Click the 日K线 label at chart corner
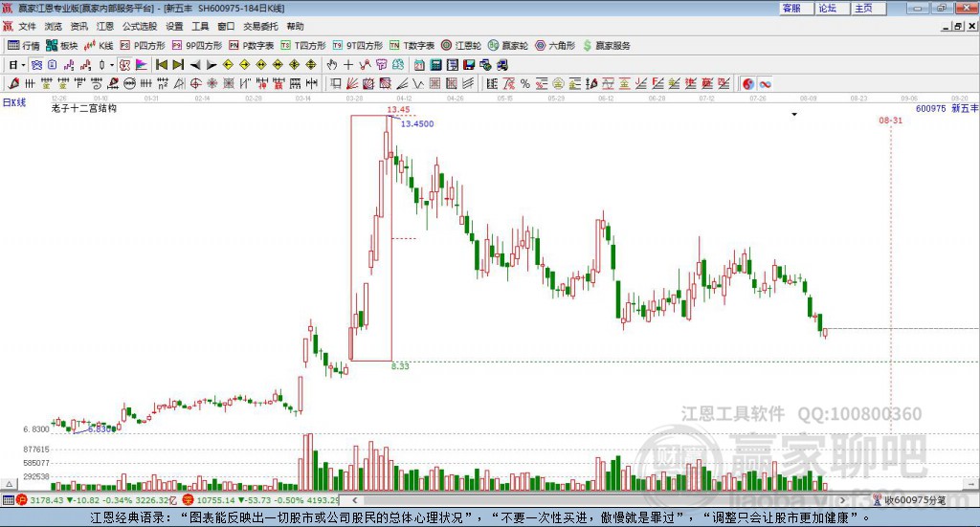 (13, 102)
